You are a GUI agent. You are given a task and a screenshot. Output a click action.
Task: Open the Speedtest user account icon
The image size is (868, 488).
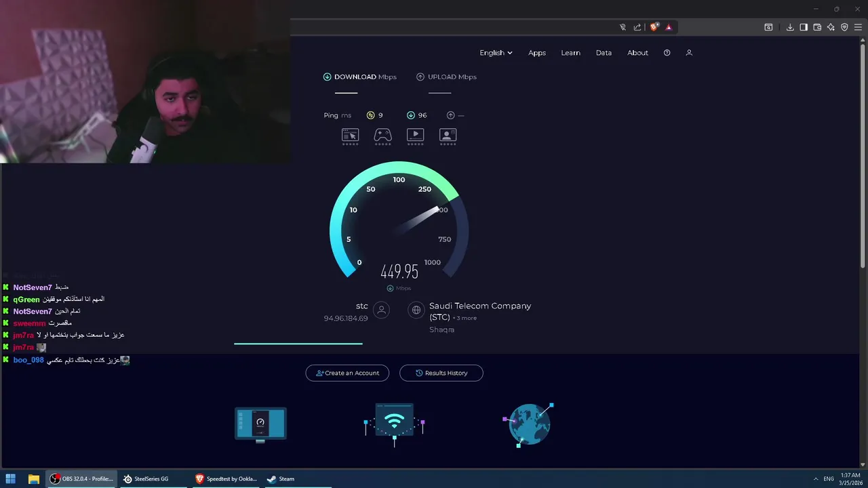click(x=689, y=53)
